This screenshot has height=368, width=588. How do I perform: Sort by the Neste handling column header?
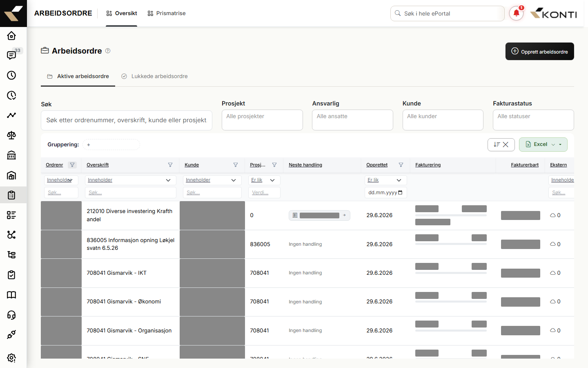(x=305, y=165)
